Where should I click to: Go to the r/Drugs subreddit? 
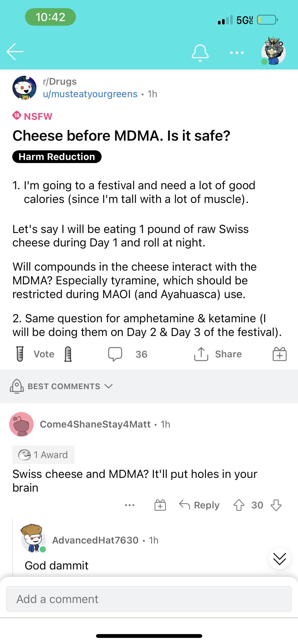tap(60, 82)
